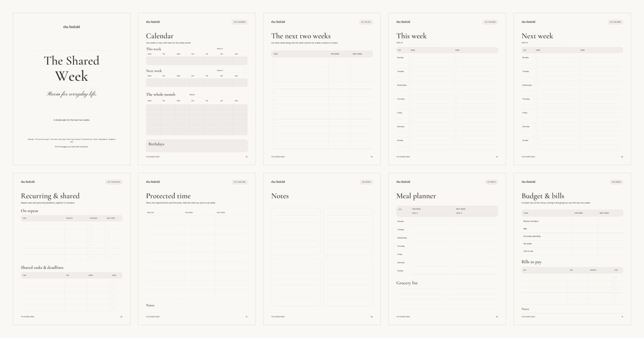Open the 'Next week' planner page thumbnail
Image resolution: width=644 pixels, height=338 pixels.
point(572,89)
